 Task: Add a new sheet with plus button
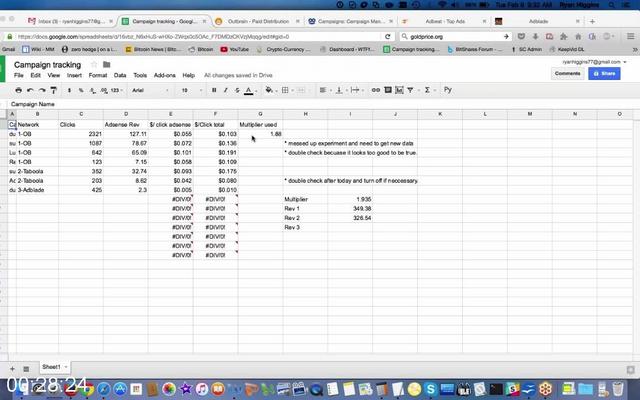[x=12, y=369]
